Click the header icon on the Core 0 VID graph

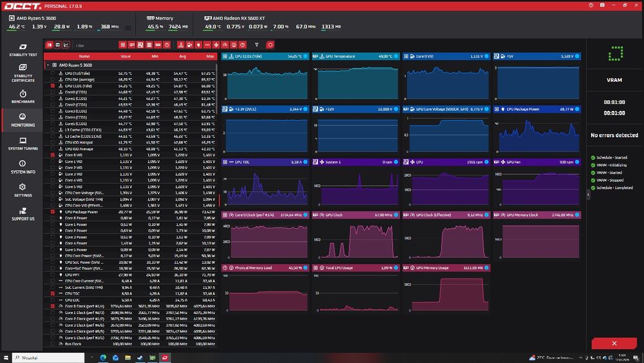[x=406, y=56]
